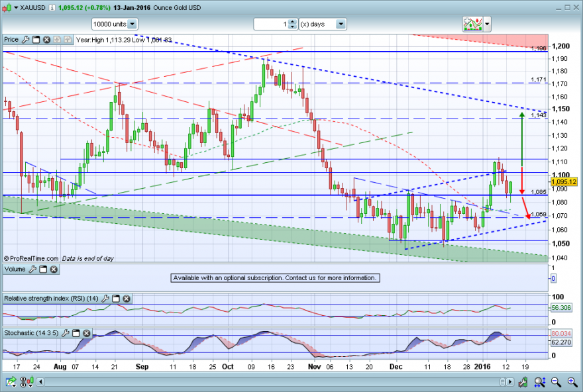Open the days timeframe dropdown
The height and width of the screenshot is (392, 583).
coord(341,24)
